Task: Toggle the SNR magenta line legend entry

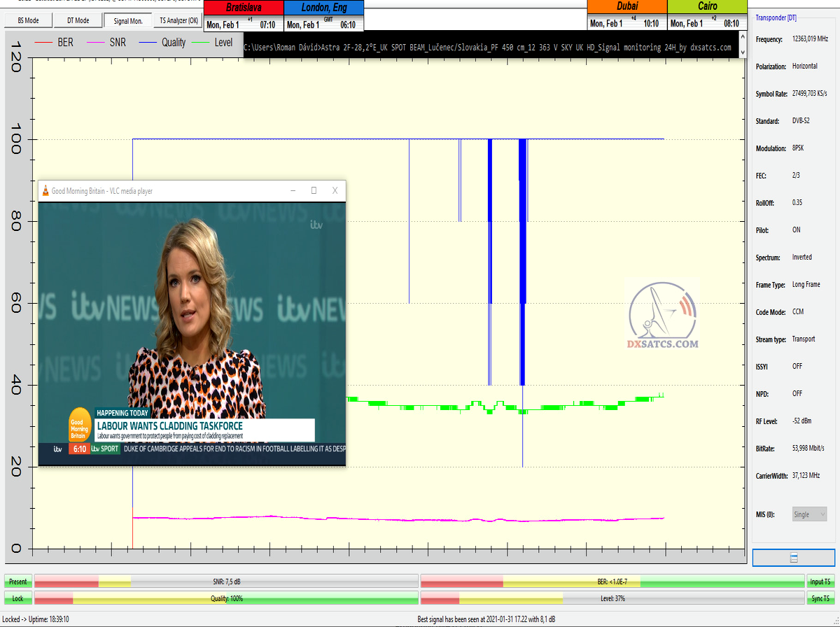Action: tap(107, 43)
